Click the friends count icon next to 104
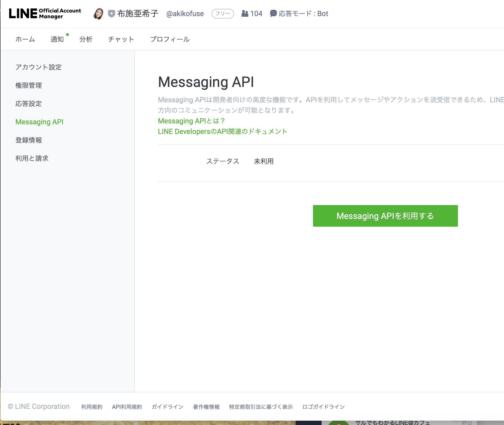504x425 pixels. pyautogui.click(x=245, y=13)
